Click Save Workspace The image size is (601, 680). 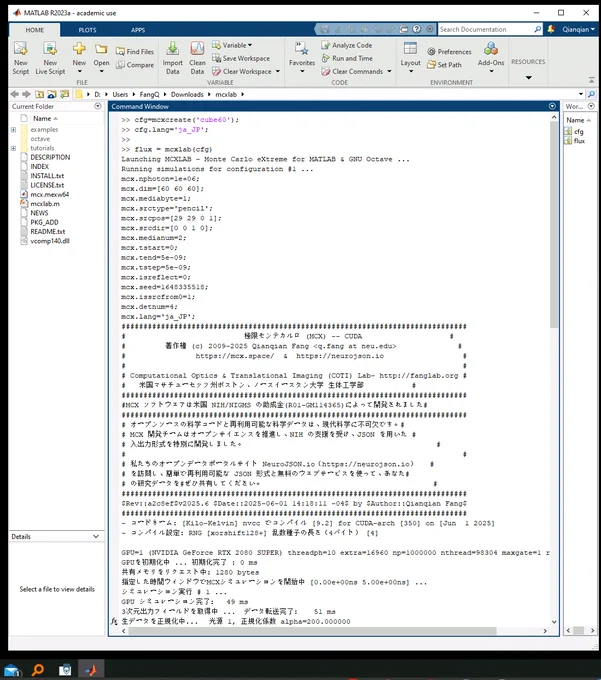[x=241, y=58]
